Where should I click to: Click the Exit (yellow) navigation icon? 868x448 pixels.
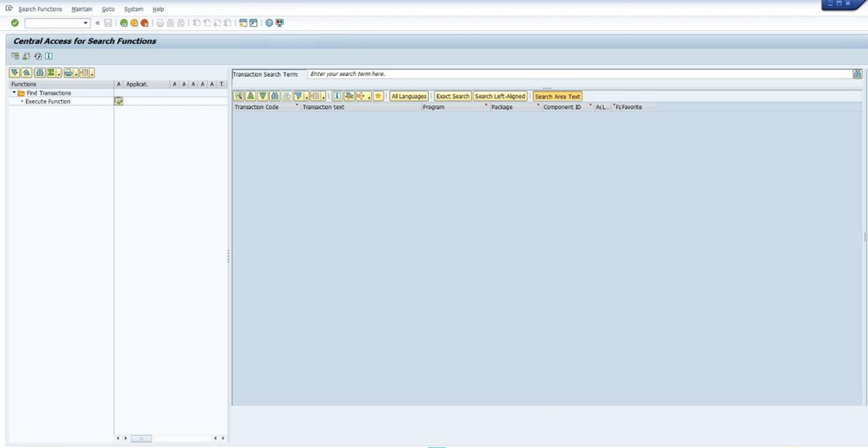134,23
